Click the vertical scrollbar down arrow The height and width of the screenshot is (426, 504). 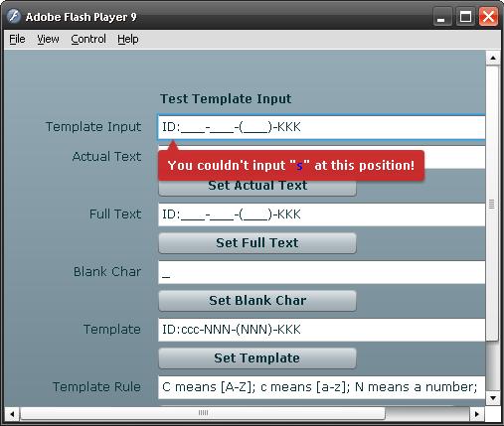click(493, 398)
